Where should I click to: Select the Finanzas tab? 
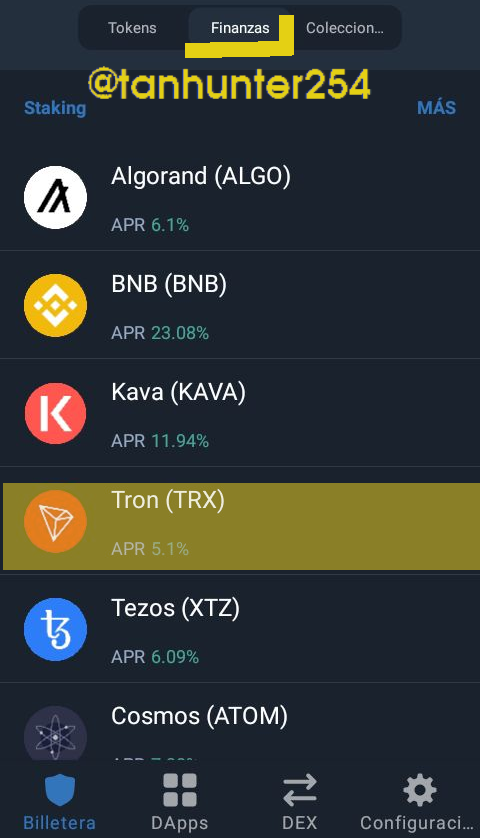point(240,28)
